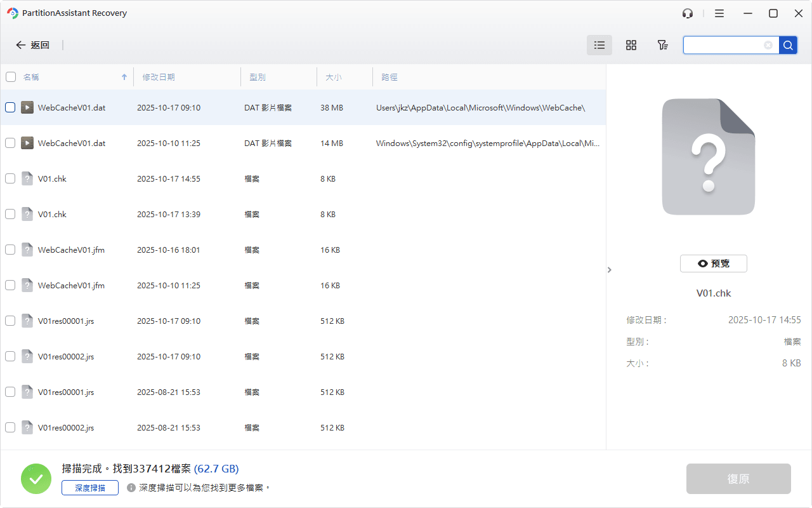Clear the search box text

[x=768, y=45]
